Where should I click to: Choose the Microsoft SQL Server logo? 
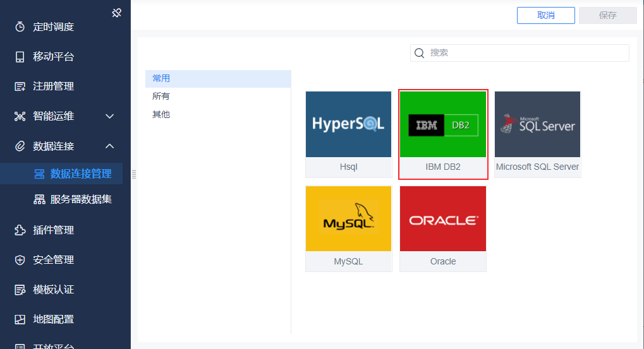tap(537, 124)
